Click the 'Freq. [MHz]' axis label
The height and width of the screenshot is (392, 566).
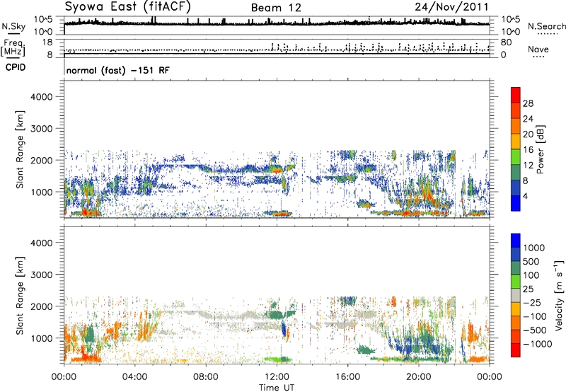click(x=13, y=47)
